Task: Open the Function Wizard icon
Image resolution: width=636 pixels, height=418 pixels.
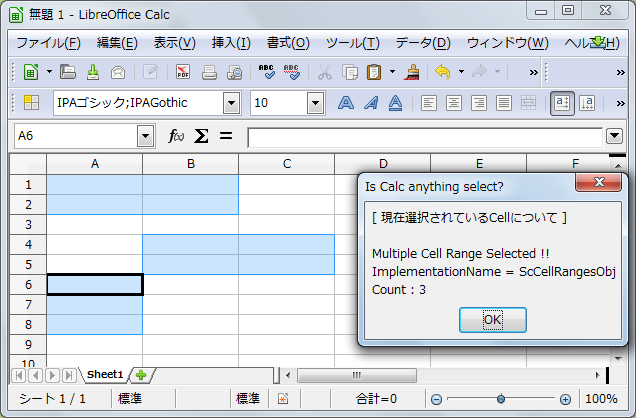Action: click(176, 136)
